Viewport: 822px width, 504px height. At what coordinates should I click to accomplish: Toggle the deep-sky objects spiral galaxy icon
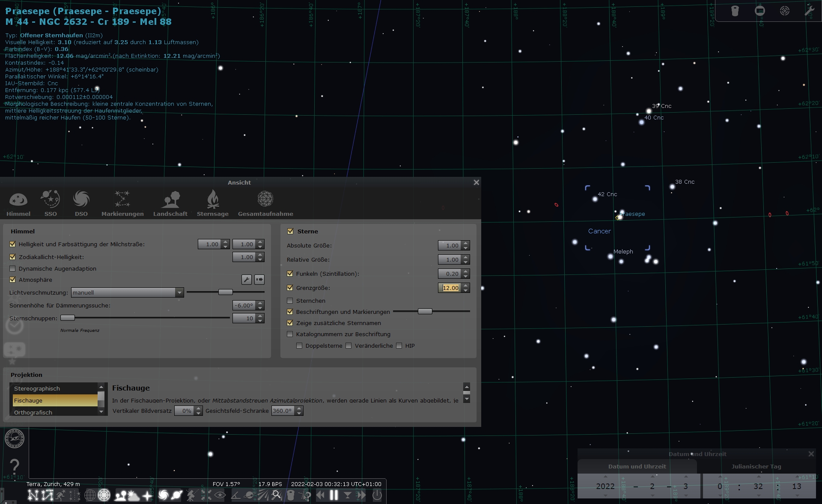pyautogui.click(x=163, y=495)
